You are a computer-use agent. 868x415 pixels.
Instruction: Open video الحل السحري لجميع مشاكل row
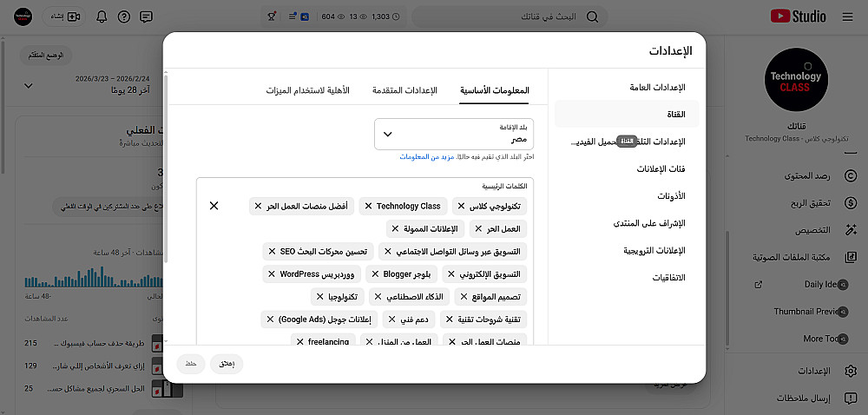coord(97,388)
